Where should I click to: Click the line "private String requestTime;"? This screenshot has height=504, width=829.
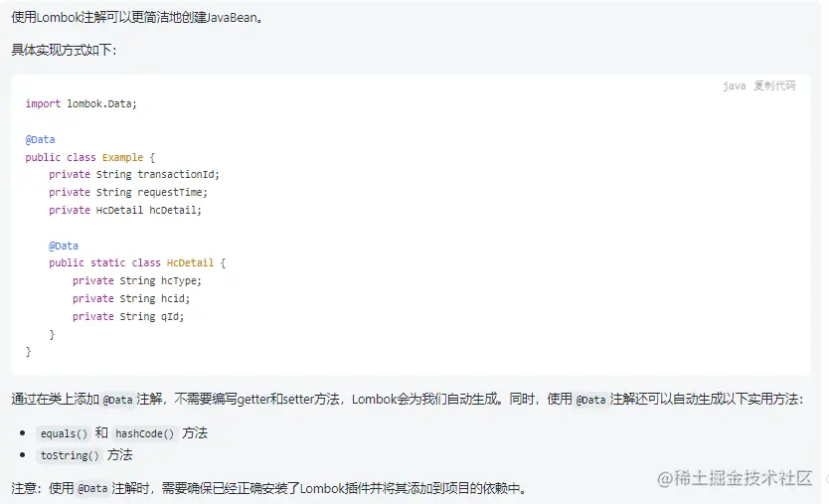point(128,192)
